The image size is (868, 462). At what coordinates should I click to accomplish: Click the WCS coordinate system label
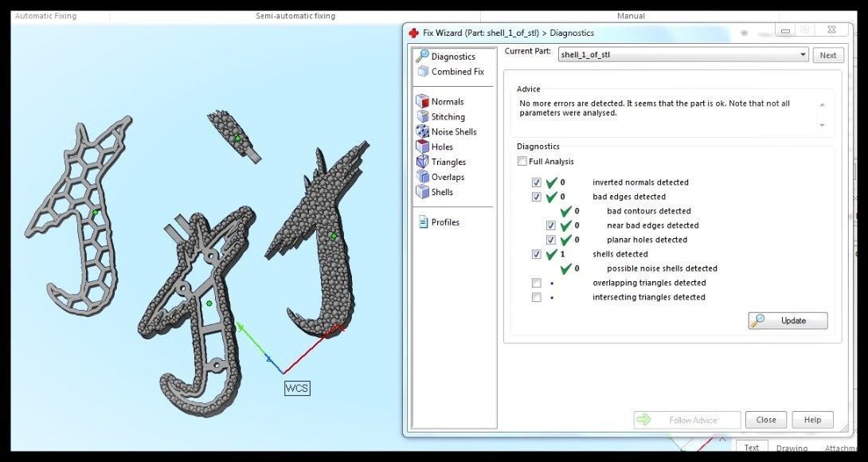tap(297, 389)
